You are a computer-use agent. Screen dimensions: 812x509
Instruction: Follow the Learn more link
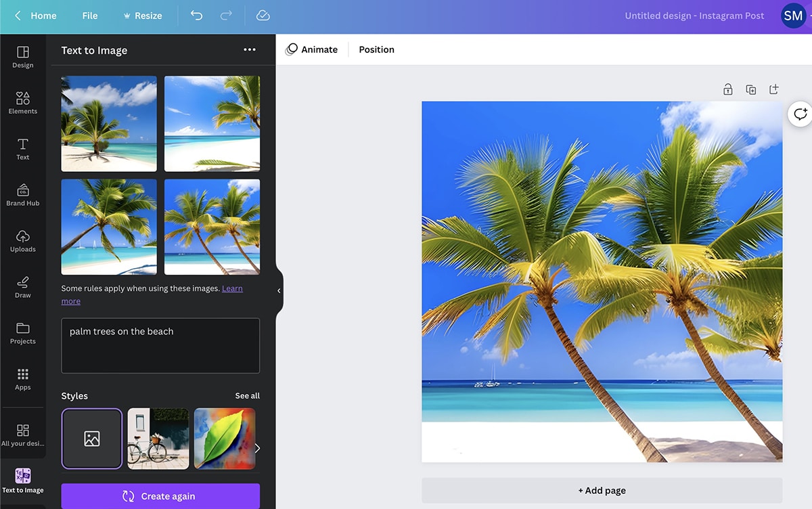point(231,288)
